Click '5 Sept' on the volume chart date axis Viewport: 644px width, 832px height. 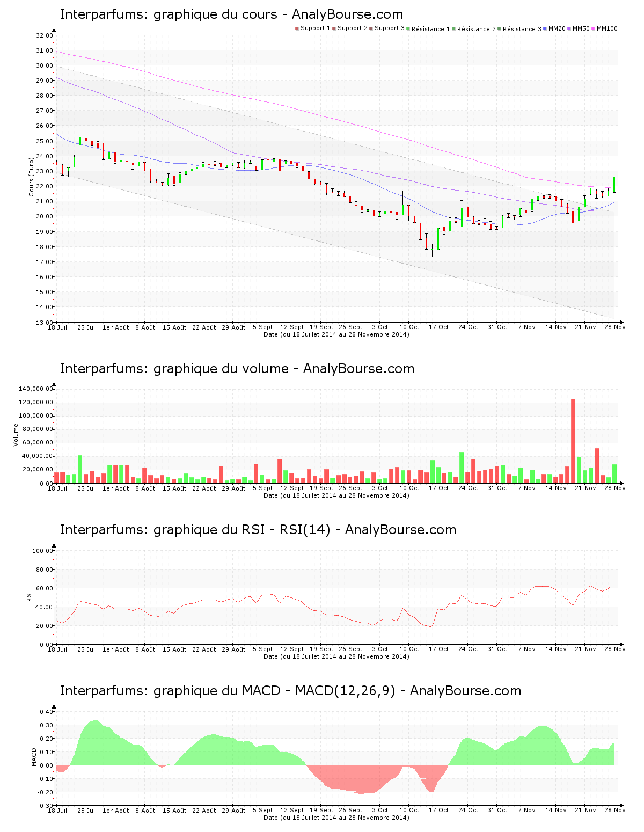[262, 488]
